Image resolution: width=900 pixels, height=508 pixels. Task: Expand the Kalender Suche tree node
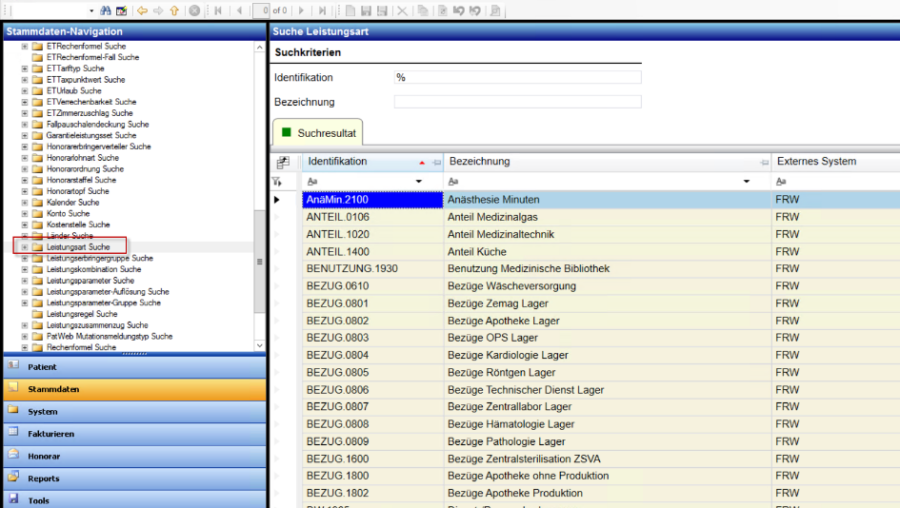point(24,202)
